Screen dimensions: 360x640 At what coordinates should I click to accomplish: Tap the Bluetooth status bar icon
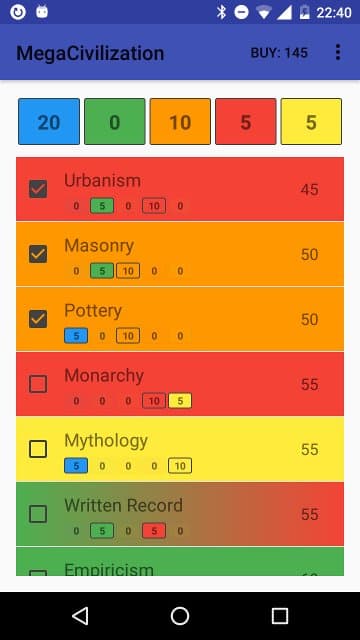click(221, 12)
